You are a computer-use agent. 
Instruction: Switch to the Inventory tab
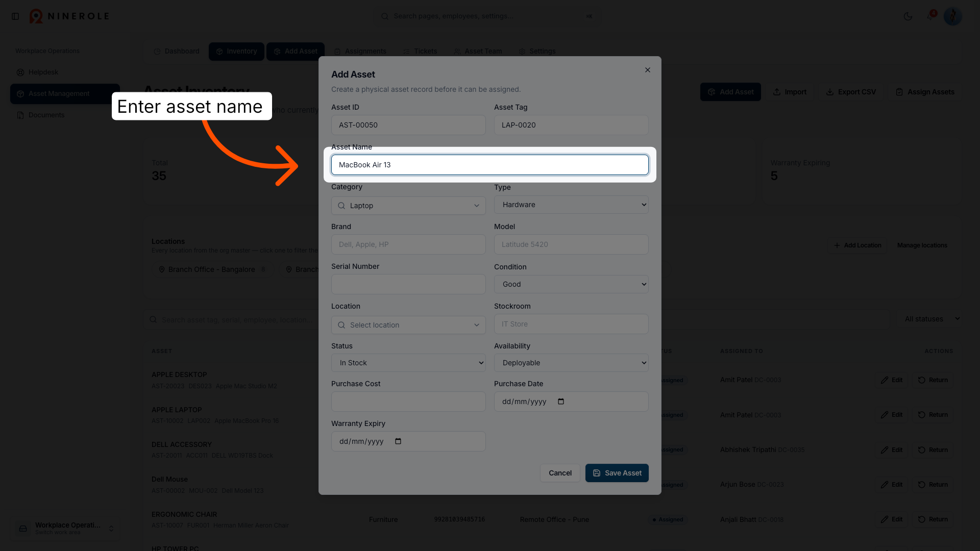[236, 52]
